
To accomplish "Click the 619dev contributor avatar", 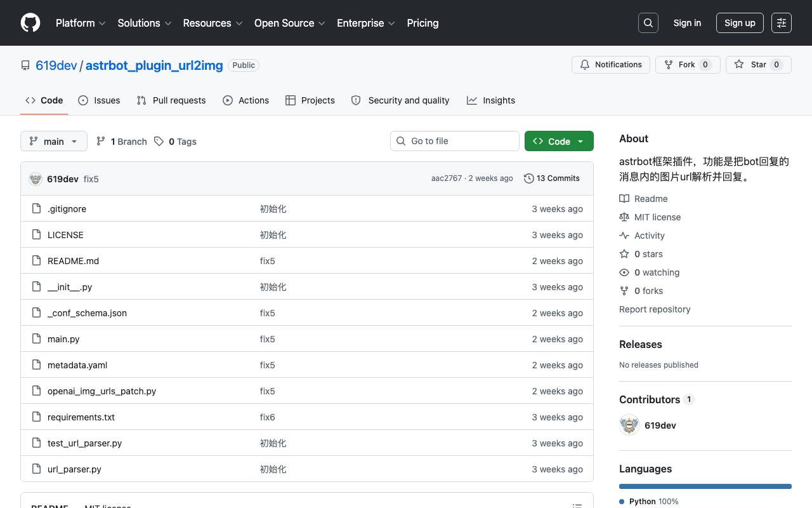I will [x=629, y=425].
